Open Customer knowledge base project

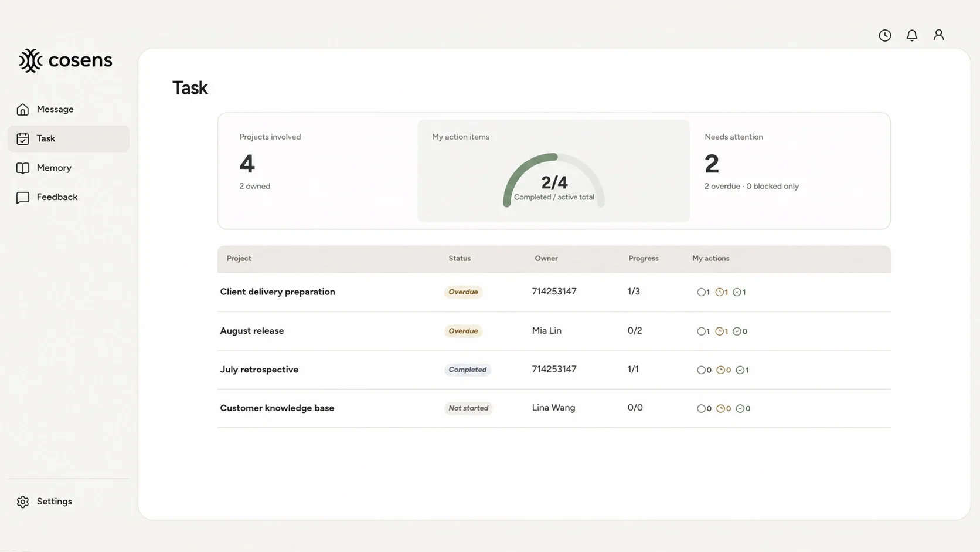click(x=277, y=408)
